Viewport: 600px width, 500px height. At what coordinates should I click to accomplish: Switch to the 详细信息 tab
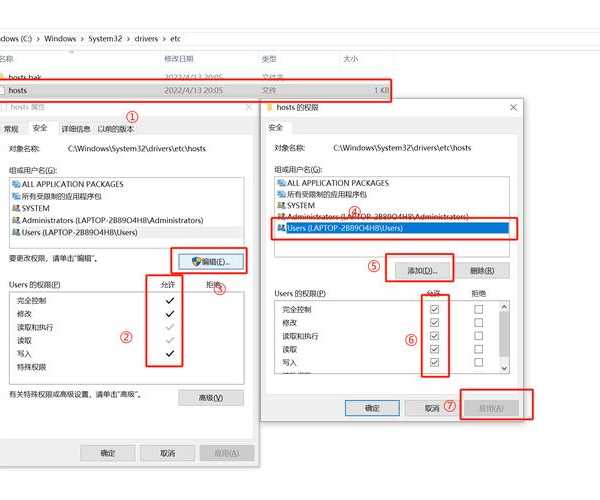click(76, 129)
